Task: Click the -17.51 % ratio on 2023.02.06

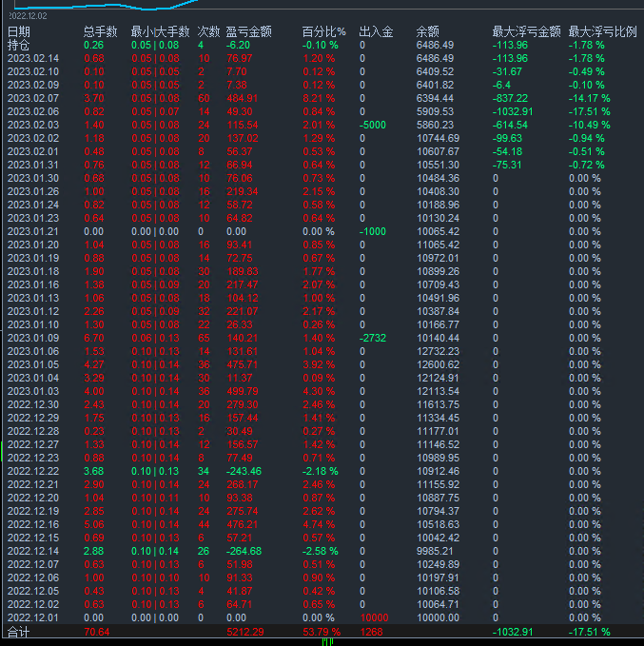Action: click(589, 111)
